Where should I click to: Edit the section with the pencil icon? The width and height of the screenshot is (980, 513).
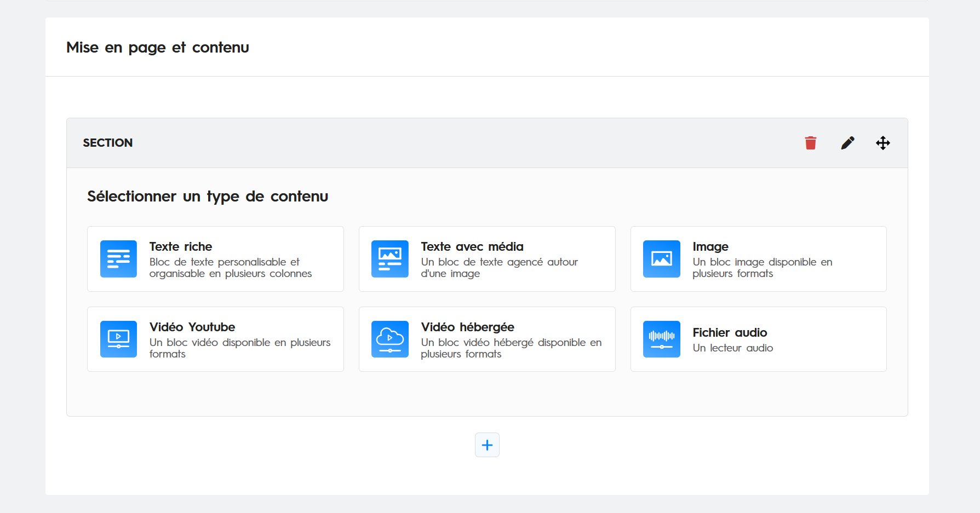pos(847,143)
